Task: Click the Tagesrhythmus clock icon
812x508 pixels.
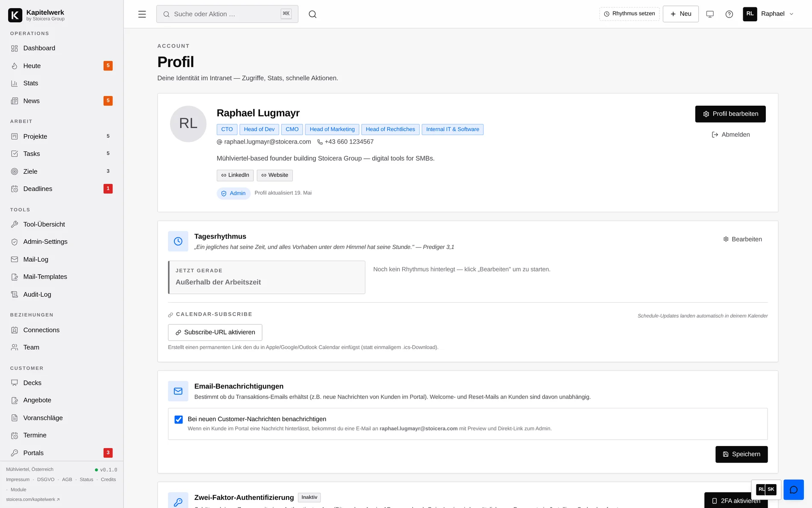Action: 178,241
